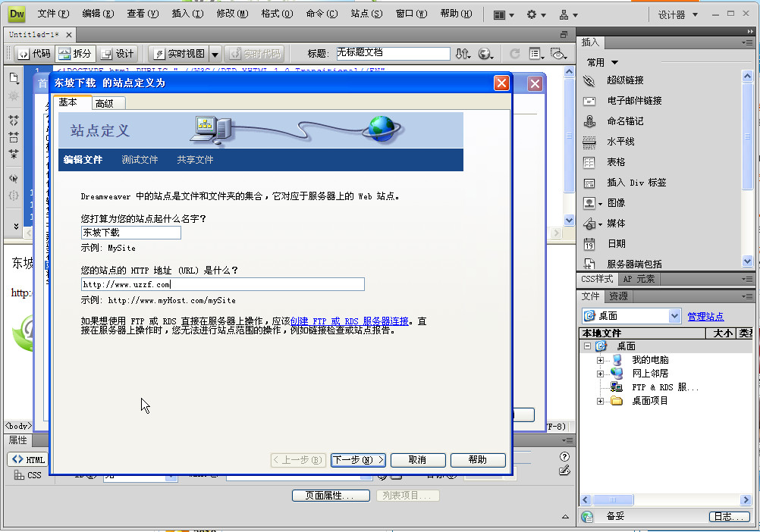Click the preview in browser globe icon

tap(485, 53)
